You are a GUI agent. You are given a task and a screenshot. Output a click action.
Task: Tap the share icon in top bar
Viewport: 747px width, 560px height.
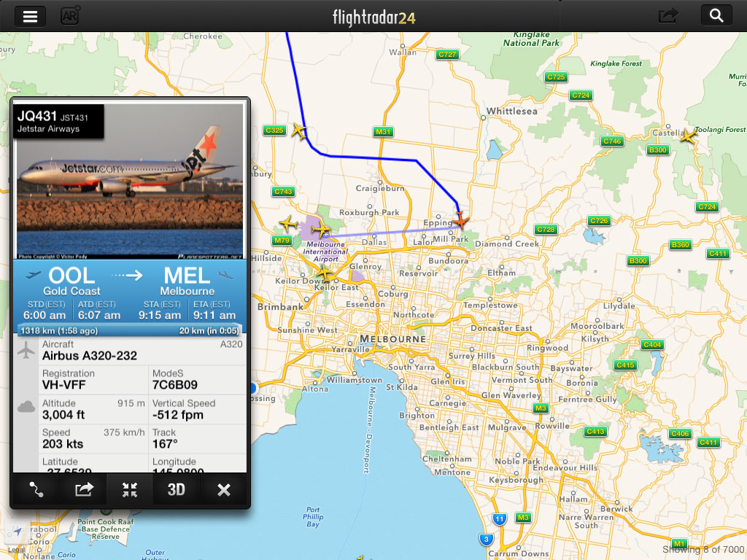668,16
